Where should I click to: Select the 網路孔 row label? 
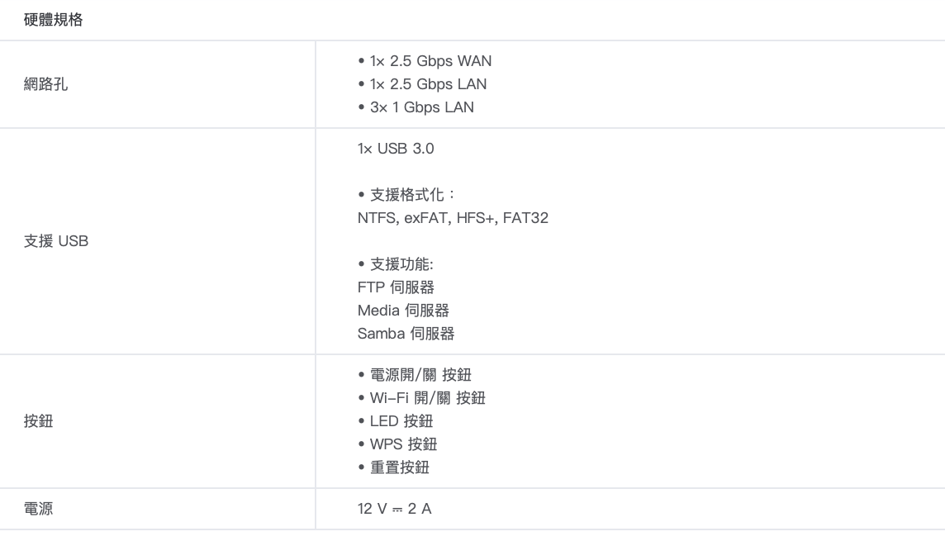(46, 84)
